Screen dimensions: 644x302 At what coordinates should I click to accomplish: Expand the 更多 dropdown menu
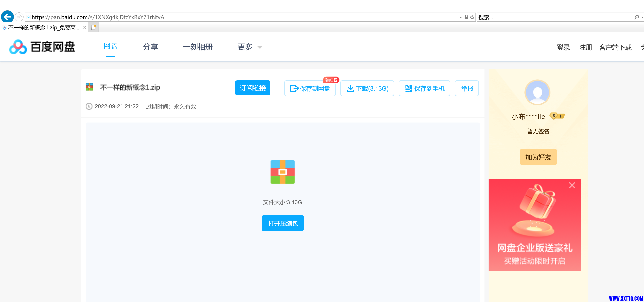coord(250,47)
